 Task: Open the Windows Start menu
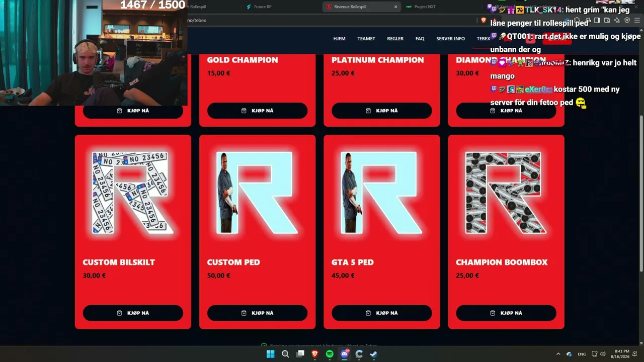pyautogui.click(x=270, y=354)
